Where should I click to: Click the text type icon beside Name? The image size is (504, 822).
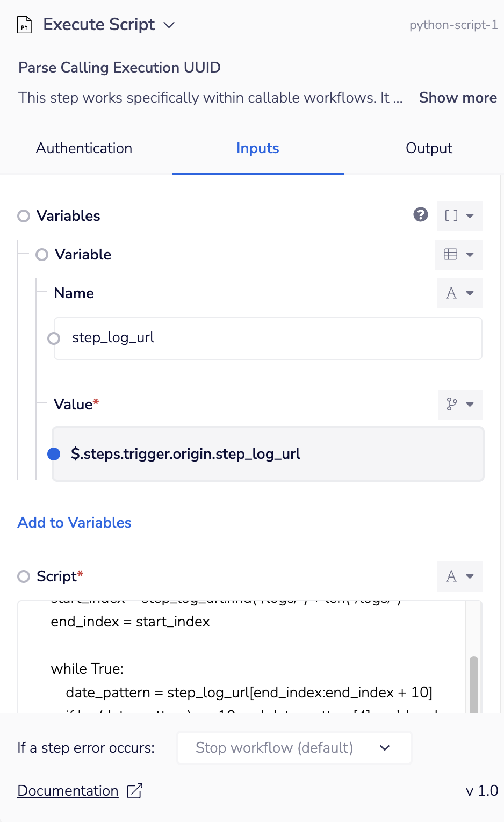pyautogui.click(x=451, y=293)
